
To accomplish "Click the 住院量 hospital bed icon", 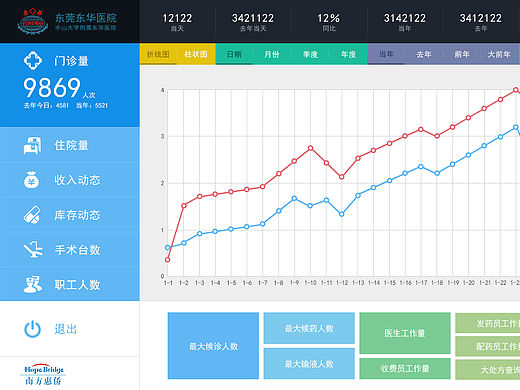I will pos(32,146).
